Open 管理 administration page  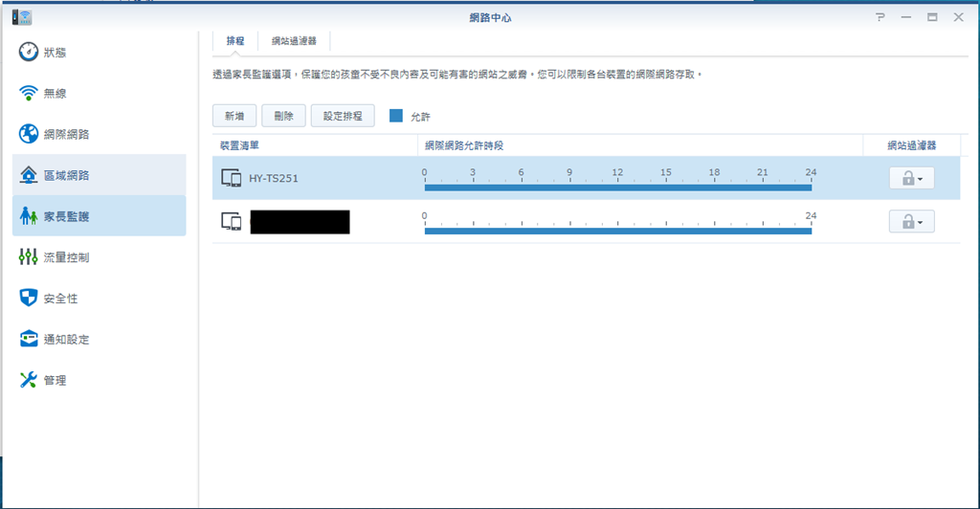pos(99,380)
